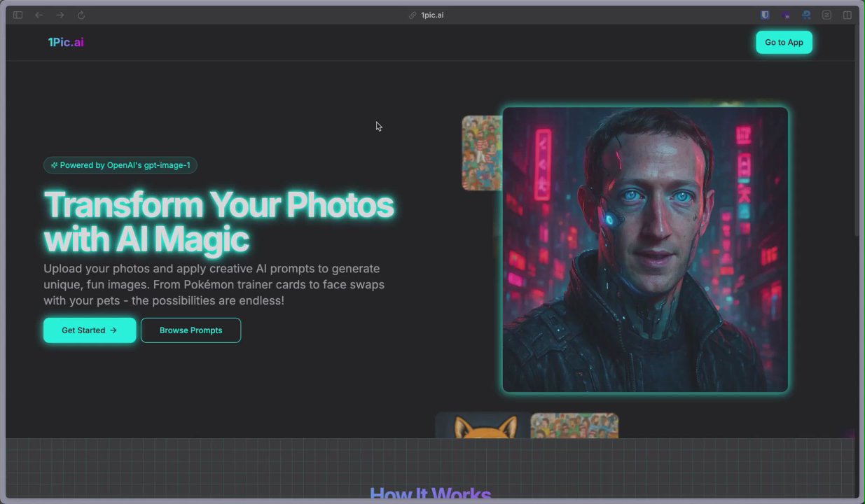The image size is (865, 504).
Task: Click the 1Pic.ai logo
Action: (x=66, y=42)
